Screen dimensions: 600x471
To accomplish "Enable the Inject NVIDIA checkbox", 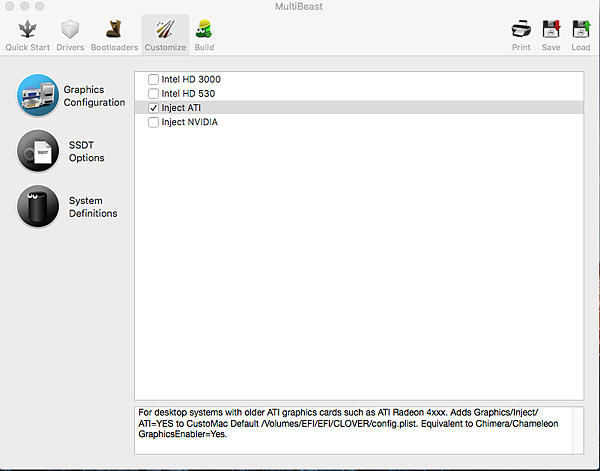I will click(x=153, y=122).
